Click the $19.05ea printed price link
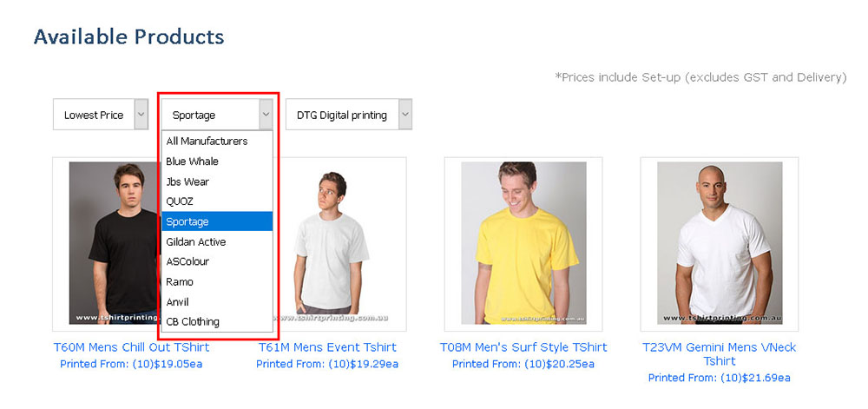868x409 pixels. point(131,364)
